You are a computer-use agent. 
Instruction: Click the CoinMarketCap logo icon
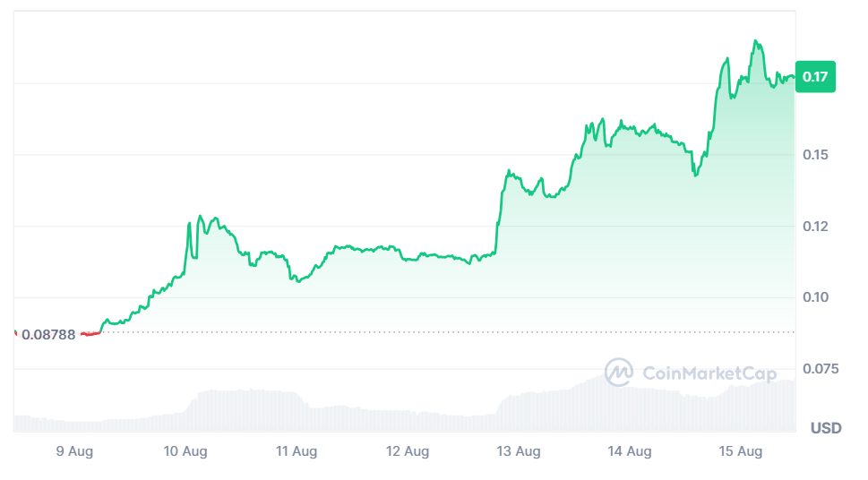[618, 373]
